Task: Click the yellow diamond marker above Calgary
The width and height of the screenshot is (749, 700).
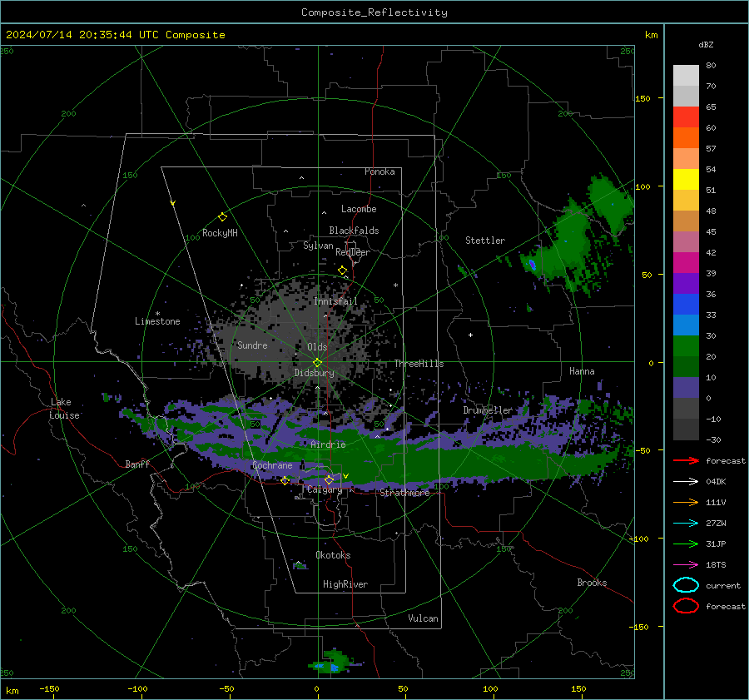Action: (329, 479)
